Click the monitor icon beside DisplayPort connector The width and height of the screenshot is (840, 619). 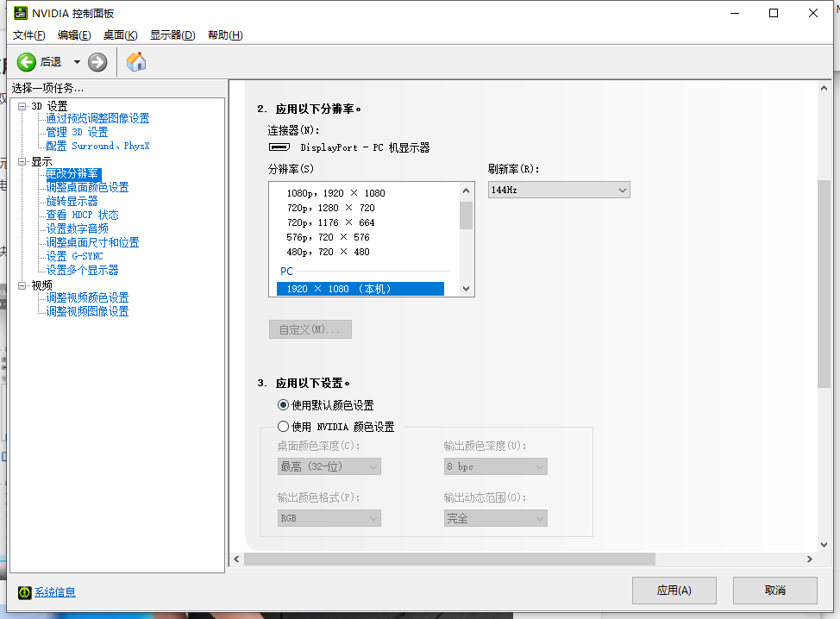279,147
